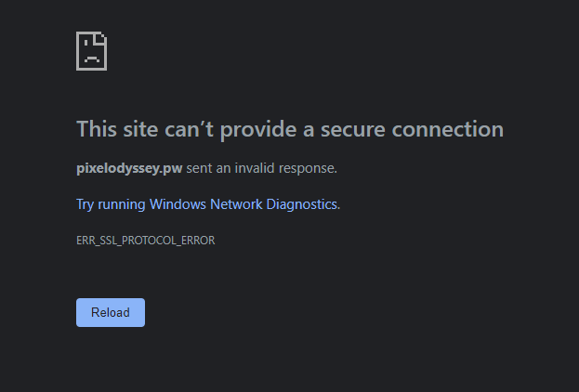Image resolution: width=579 pixels, height=392 pixels.
Task: Click the word "Windows" in the link
Action: [x=178, y=203]
